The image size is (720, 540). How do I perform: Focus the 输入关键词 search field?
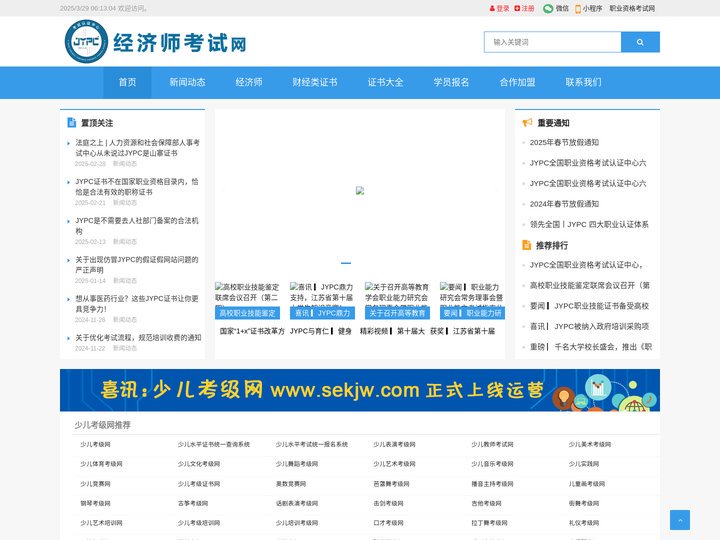coord(553,42)
